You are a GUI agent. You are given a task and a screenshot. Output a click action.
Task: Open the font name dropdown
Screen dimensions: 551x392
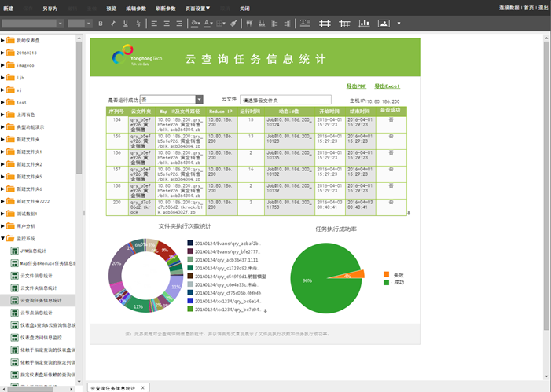[32, 24]
